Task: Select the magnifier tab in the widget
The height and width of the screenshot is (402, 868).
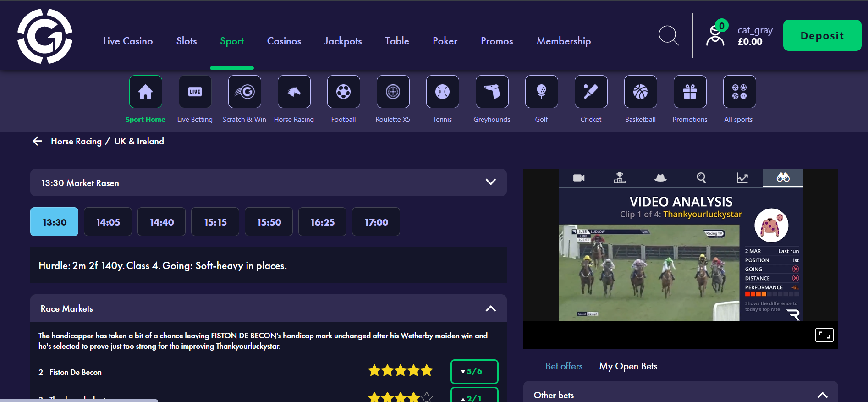Action: pyautogui.click(x=701, y=178)
